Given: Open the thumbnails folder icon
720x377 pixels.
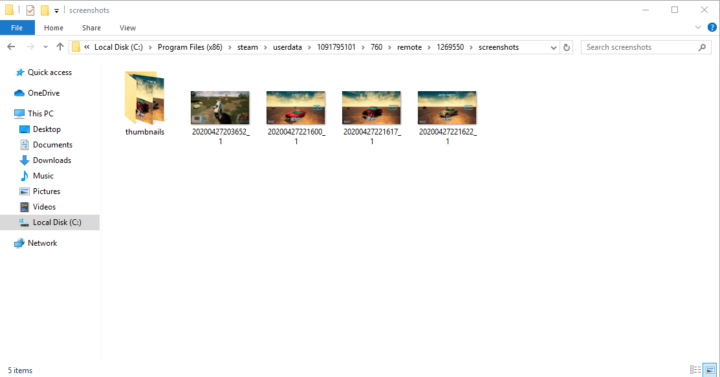Looking at the screenshot, I should 145,98.
